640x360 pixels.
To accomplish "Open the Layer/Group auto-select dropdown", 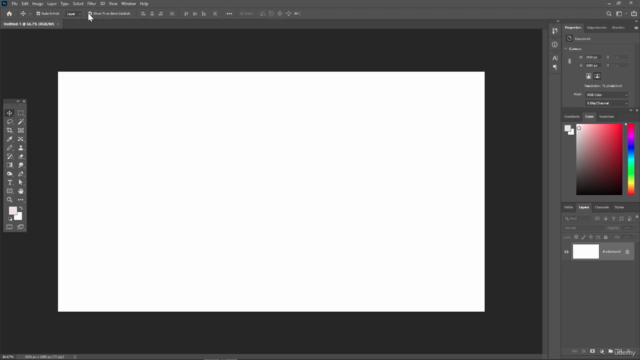I will [x=73, y=13].
